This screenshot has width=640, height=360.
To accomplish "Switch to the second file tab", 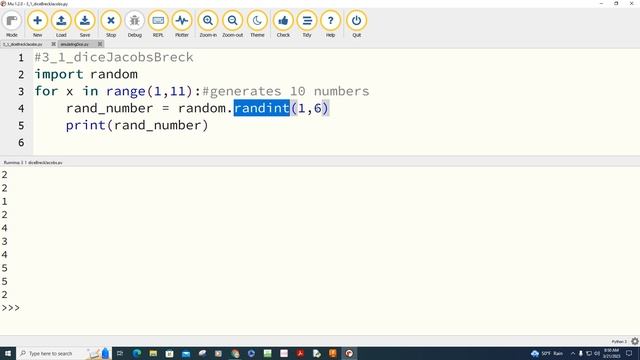I will point(75,44).
